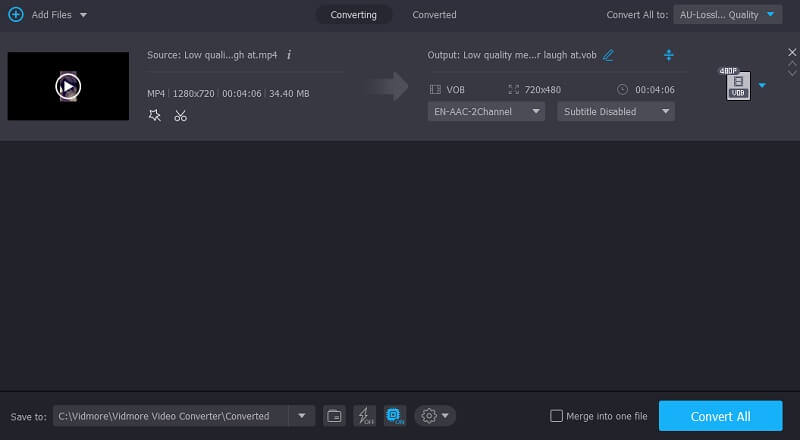Enable Merge into one file checkbox
800x440 pixels.
(x=557, y=416)
